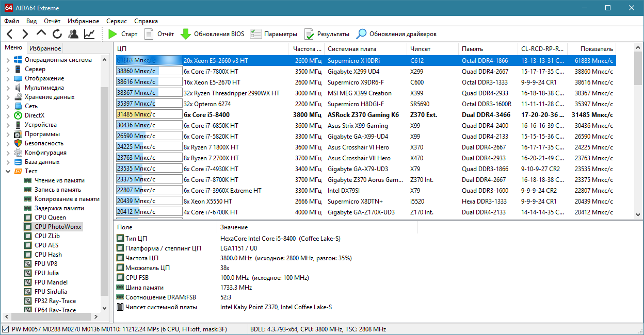The width and height of the screenshot is (644, 335).
Task: Click the line chart toolbar icon
Action: click(89, 34)
